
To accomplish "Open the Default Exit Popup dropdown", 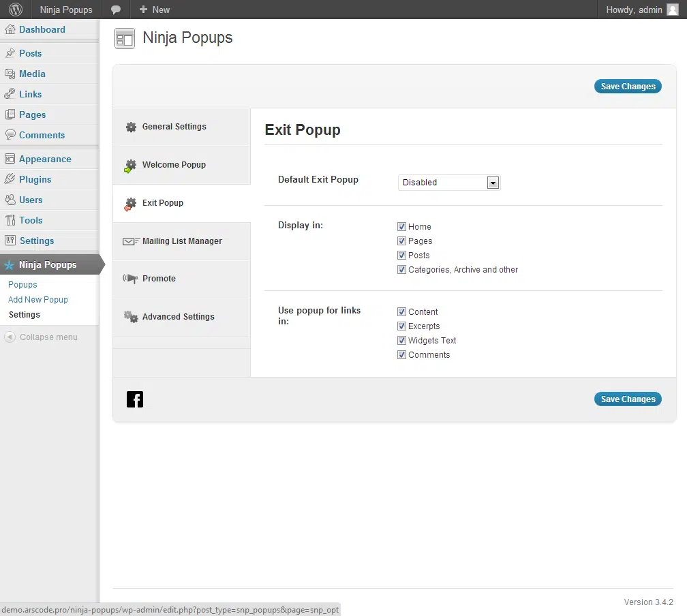I will (x=449, y=182).
